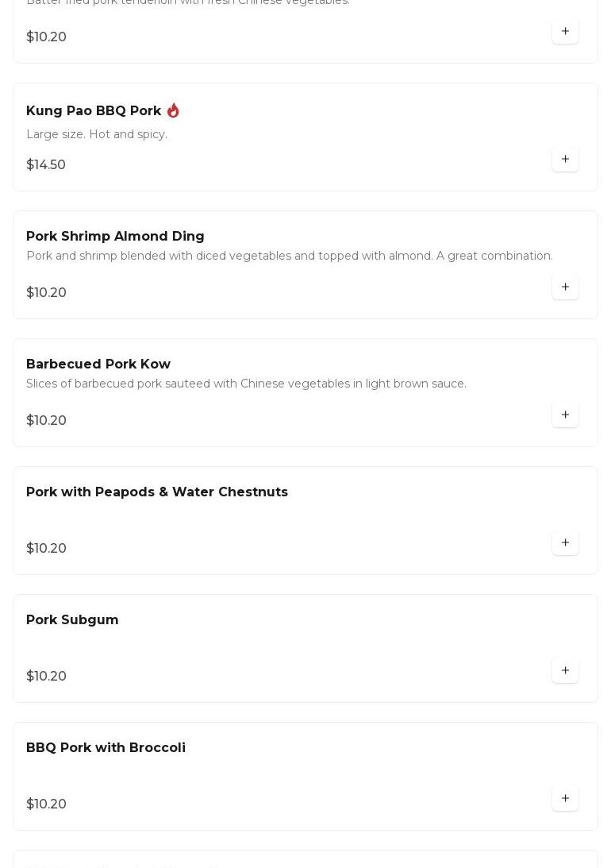Click the Pork Subgum $10.20 price
Screen dimensions: 611x868
tap(46, 676)
